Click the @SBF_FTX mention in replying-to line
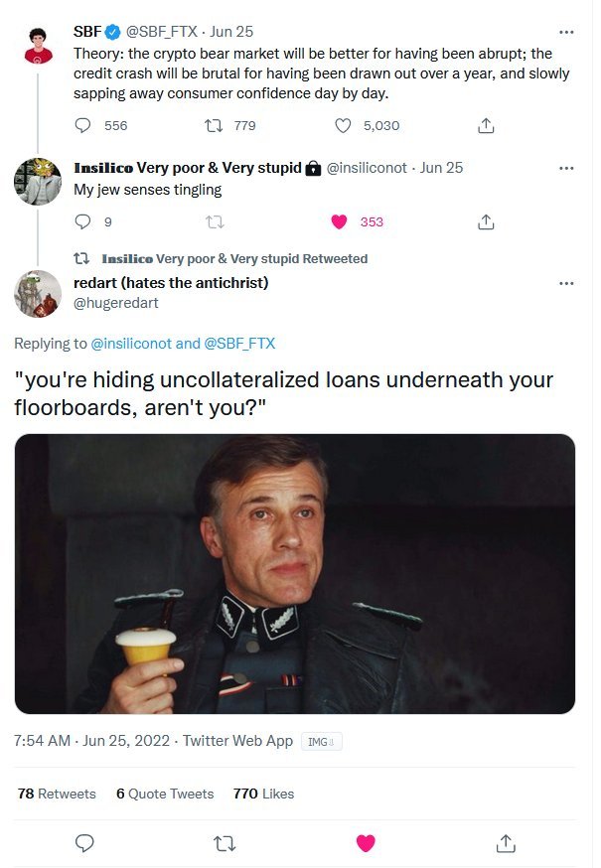 [239, 344]
